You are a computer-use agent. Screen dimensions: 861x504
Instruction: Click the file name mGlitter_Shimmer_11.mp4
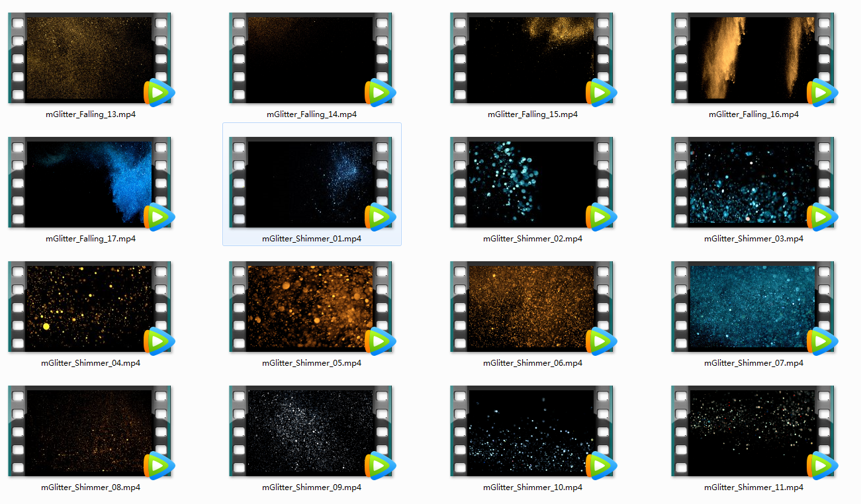click(x=754, y=487)
